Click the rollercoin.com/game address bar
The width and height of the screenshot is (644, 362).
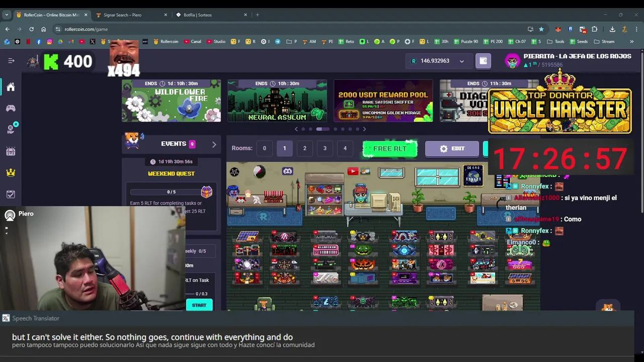tap(289, 29)
